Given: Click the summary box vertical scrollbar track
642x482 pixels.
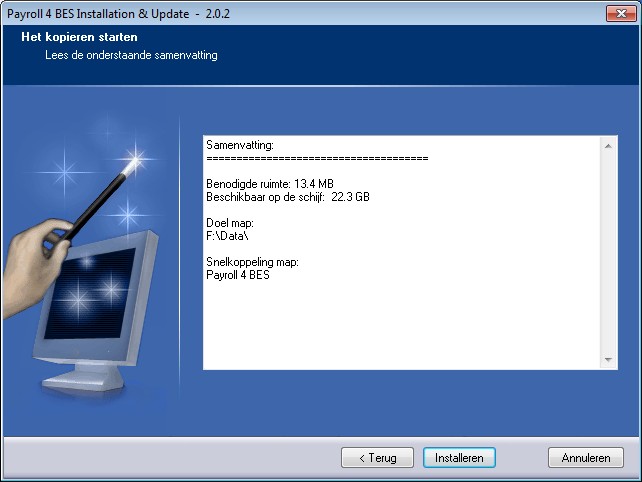Looking at the screenshot, I should pos(609,250).
